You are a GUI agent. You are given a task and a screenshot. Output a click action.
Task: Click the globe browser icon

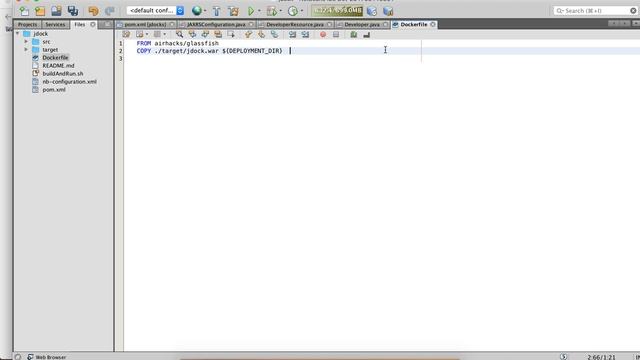(x=197, y=11)
